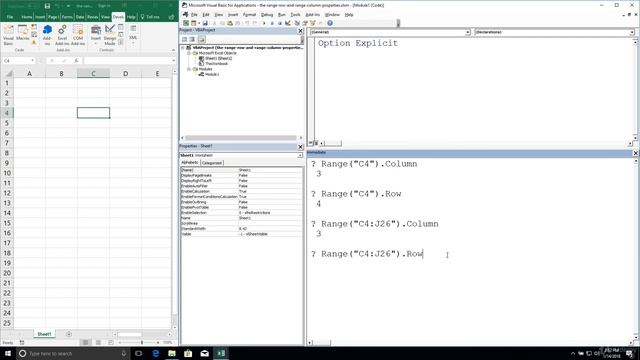This screenshot has height=360, width=640.
Task: Select all cells via corner triangle
Action: click(8, 73)
